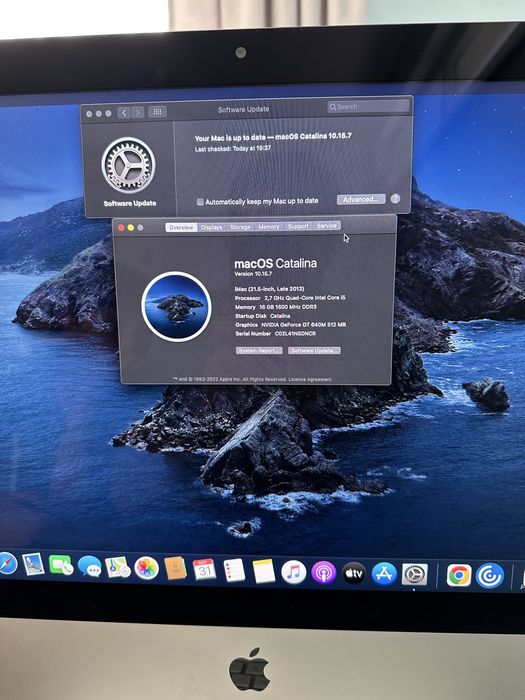Click Software Update… in About This Mac
Image resolution: width=525 pixels, height=700 pixels.
[314, 350]
